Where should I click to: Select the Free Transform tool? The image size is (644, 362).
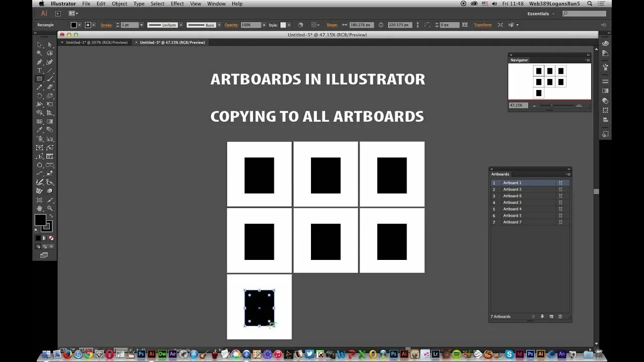tap(50, 105)
